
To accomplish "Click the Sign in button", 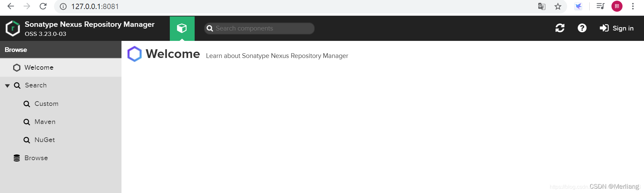I will click(x=617, y=28).
